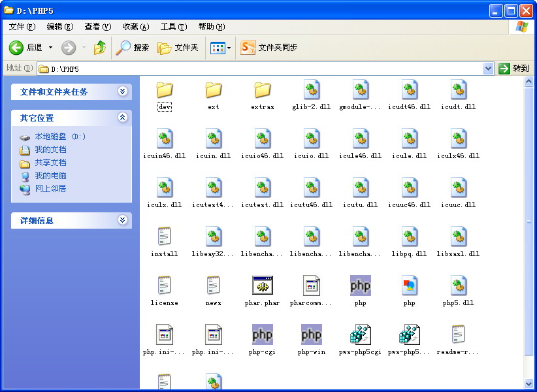
Task: Click the 文件夹同步 folder sync button
Action: coord(268,48)
